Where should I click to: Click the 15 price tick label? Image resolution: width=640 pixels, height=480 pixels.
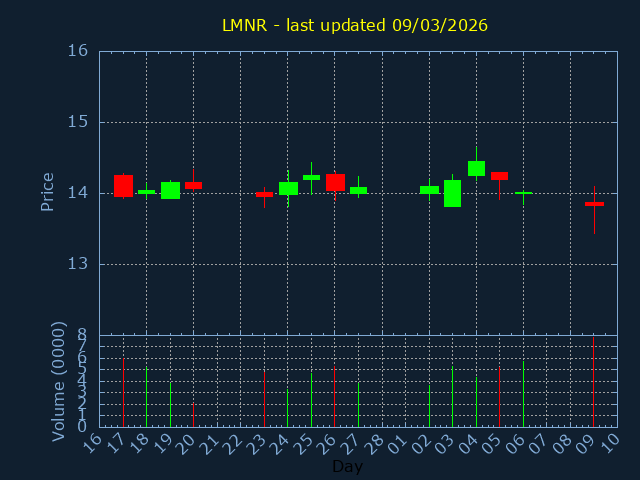click(78, 122)
